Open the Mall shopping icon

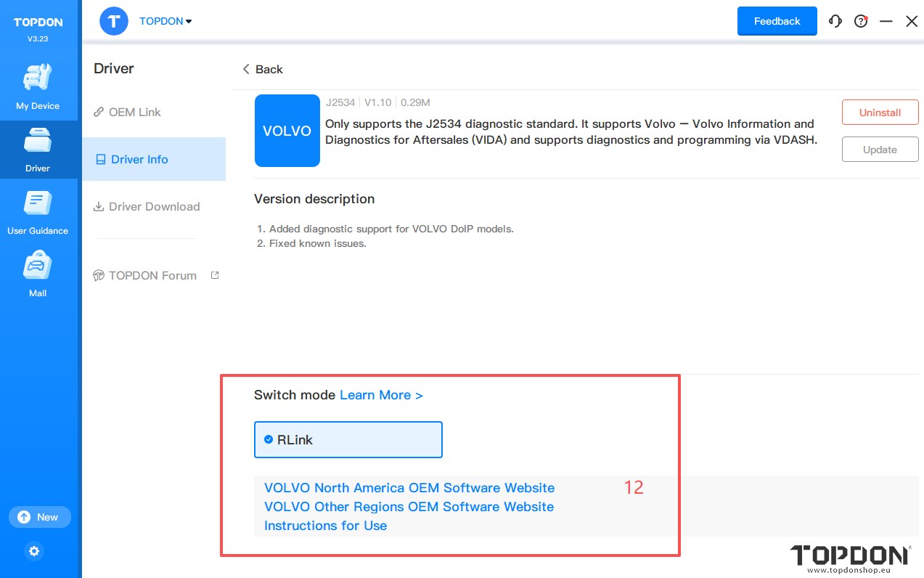[38, 265]
